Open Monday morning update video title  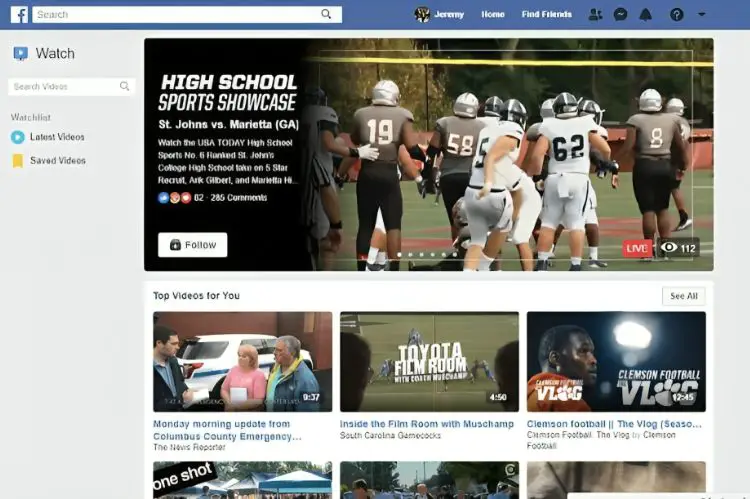227,430
